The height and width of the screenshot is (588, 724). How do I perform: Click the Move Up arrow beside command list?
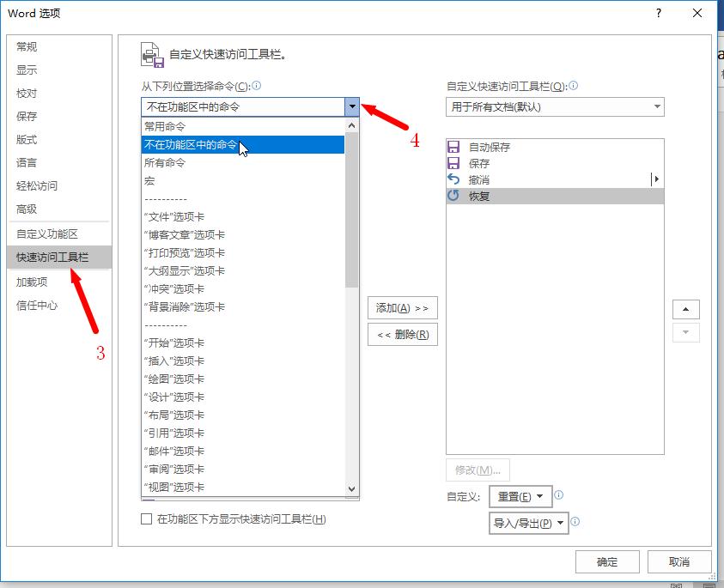686,309
